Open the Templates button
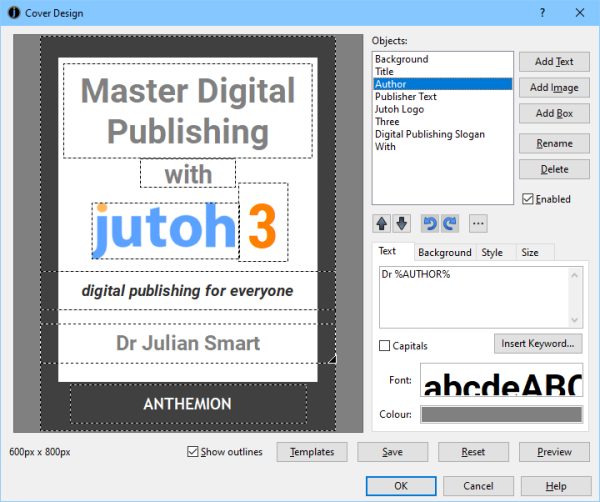The width and height of the screenshot is (600, 502). pyautogui.click(x=312, y=452)
